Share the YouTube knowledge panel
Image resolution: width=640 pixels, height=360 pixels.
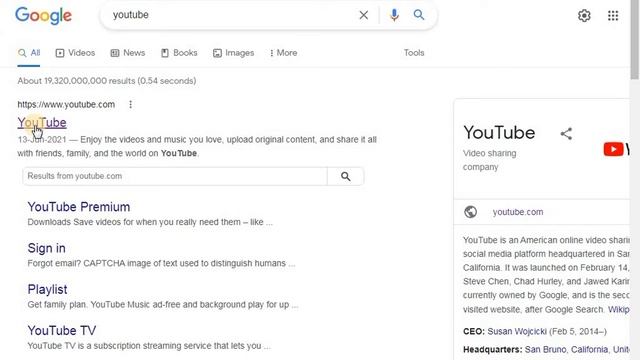pos(566,133)
